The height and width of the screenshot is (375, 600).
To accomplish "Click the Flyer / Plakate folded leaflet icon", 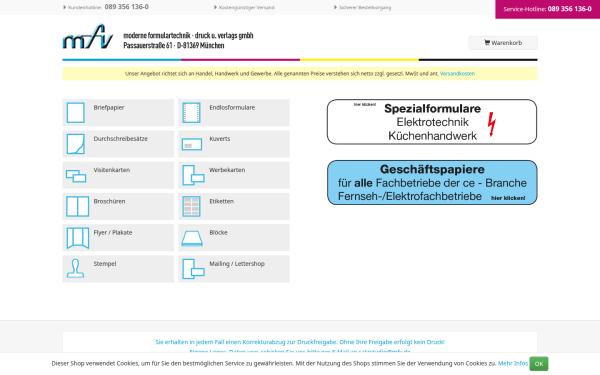I will [x=78, y=238].
